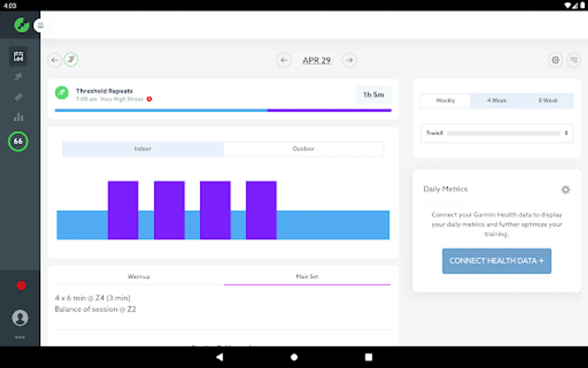Open the three-dot more menu in the sidebar

click(x=20, y=337)
